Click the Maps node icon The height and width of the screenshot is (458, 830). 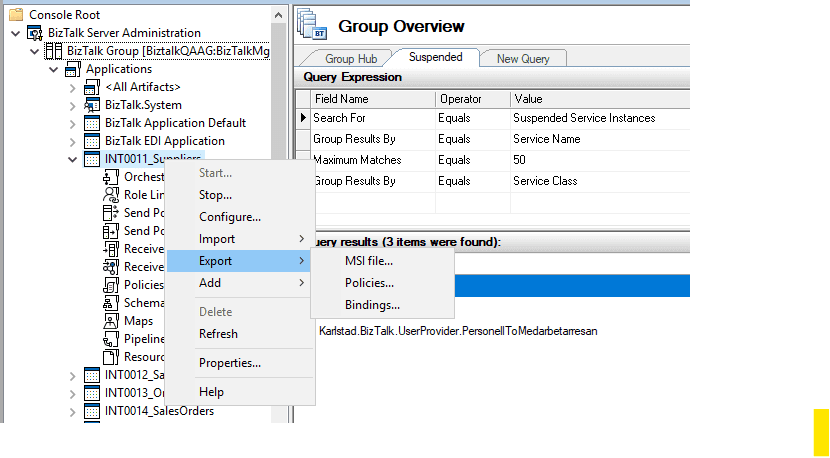tap(111, 321)
